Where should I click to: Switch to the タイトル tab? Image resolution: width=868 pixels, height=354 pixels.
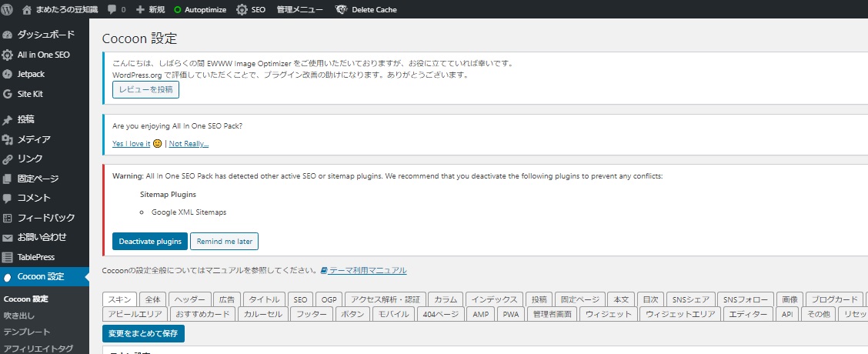click(265, 299)
